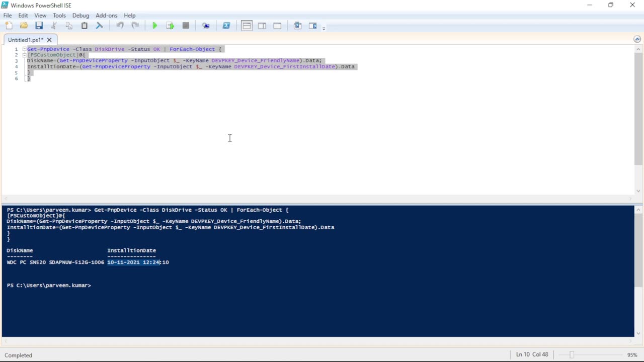Click the console pane scrollbar down arrow

point(638,332)
